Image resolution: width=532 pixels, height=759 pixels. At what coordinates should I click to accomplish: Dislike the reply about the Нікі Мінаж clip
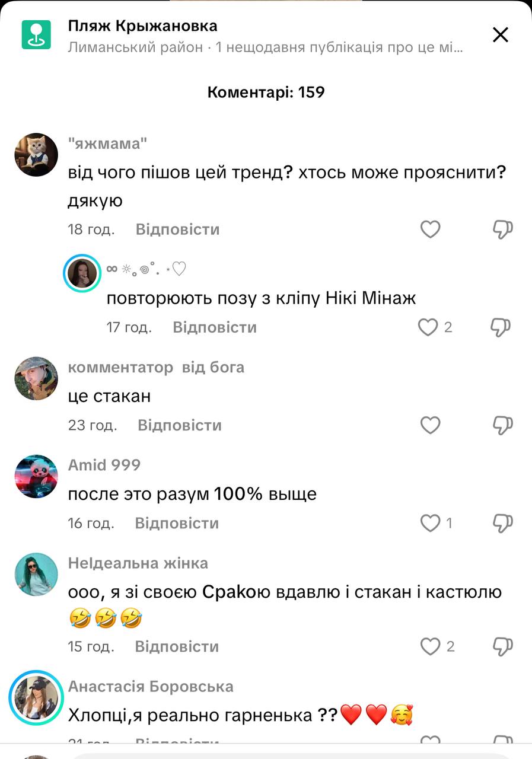[501, 327]
